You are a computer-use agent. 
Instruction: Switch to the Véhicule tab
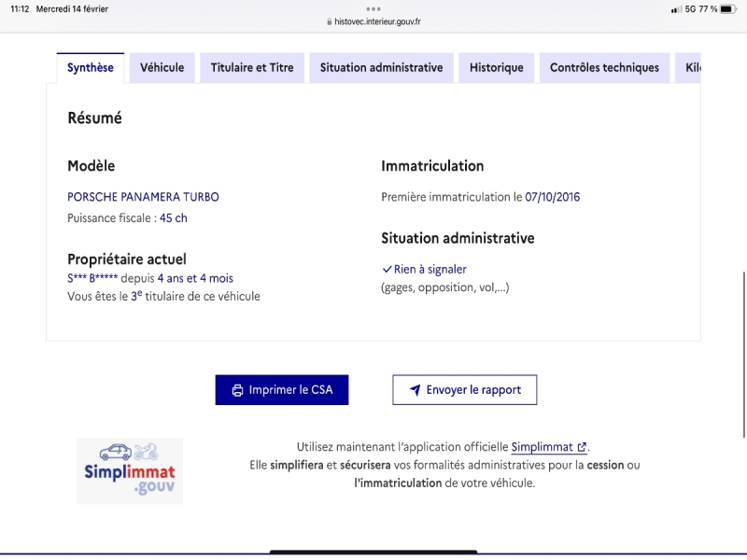click(162, 67)
